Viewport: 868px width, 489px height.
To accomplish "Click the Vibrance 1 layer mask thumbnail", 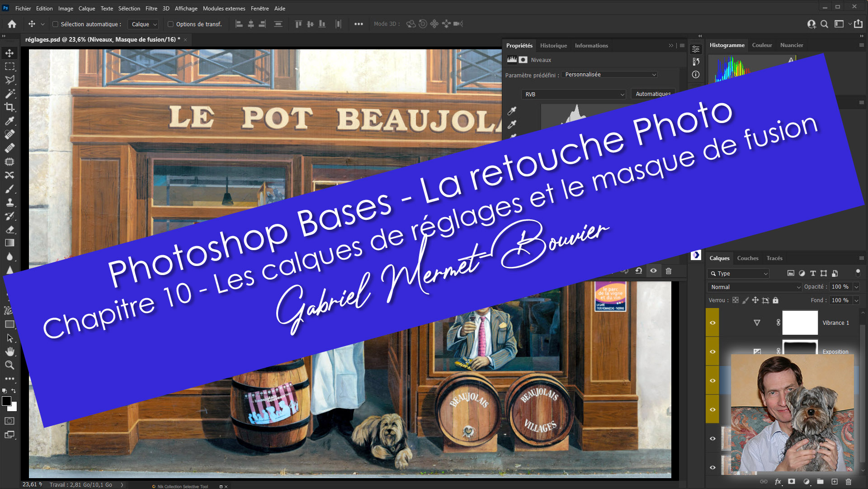I will 800,323.
